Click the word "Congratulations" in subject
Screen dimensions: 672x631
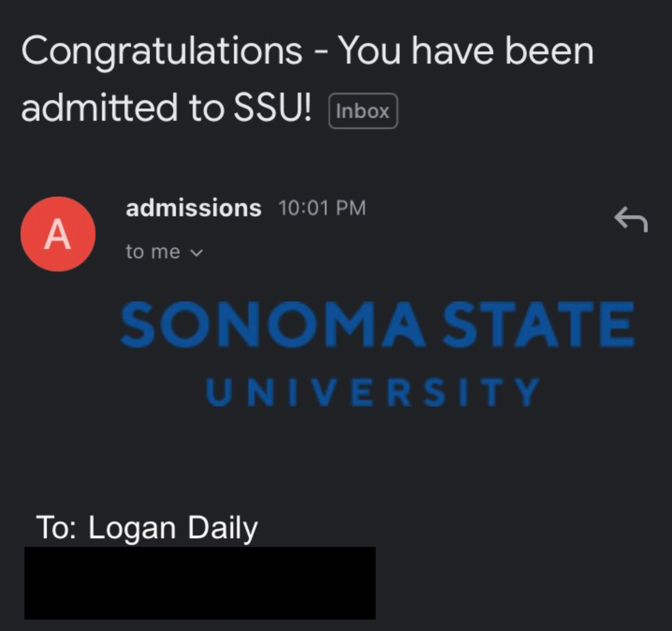pos(162,51)
